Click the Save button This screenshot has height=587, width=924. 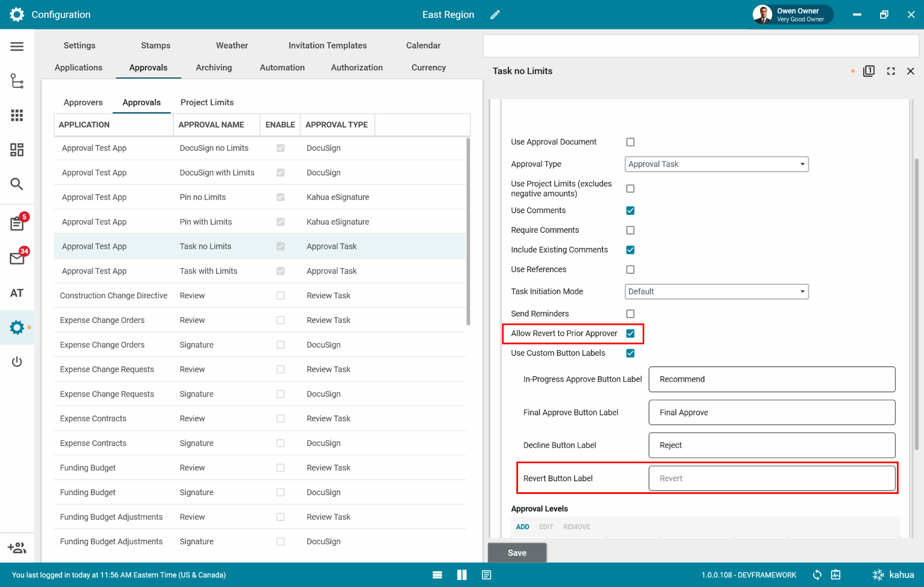click(x=517, y=553)
